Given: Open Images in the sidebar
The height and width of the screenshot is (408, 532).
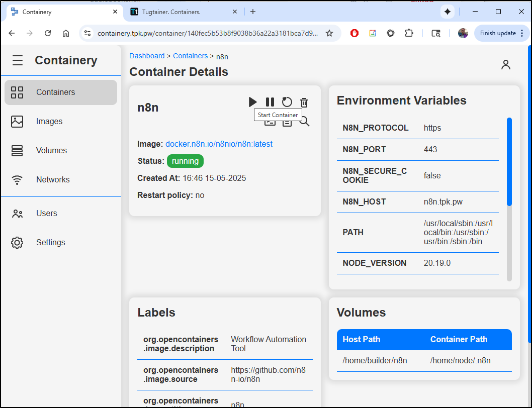Looking at the screenshot, I should pos(49,121).
